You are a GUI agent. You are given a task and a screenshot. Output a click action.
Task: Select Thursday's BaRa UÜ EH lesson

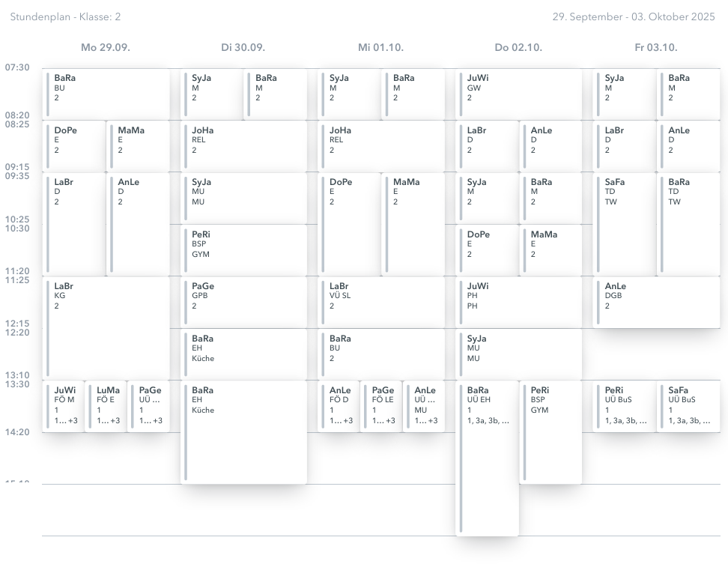(488, 457)
